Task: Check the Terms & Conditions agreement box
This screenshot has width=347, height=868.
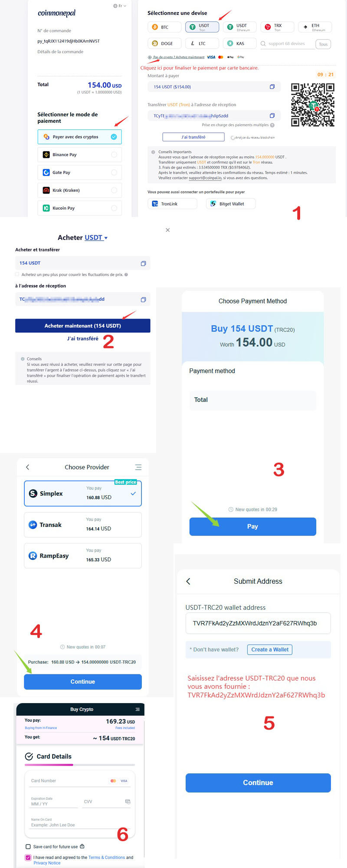Action: 29,857
